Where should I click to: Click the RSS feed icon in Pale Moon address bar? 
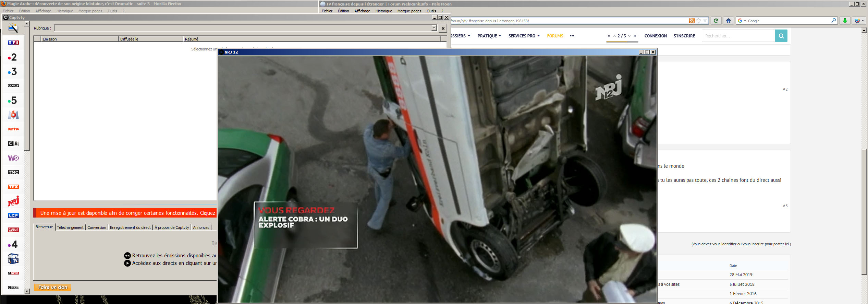click(692, 21)
